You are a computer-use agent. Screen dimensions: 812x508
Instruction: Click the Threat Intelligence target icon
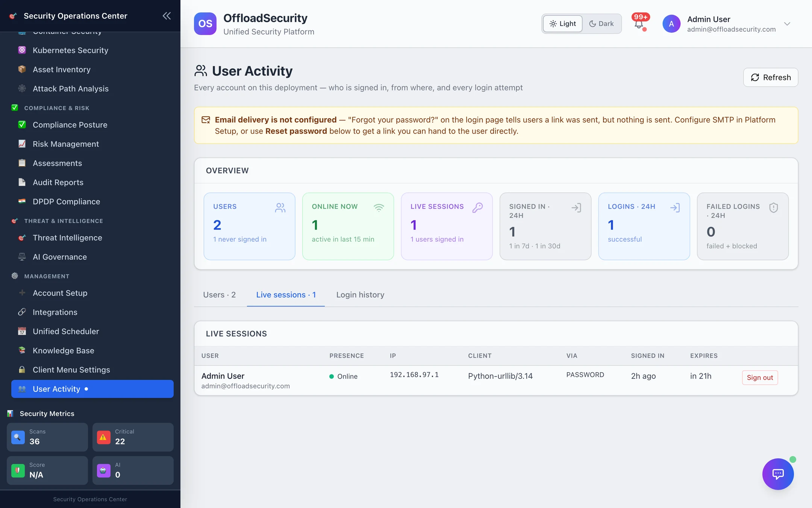pos(22,237)
